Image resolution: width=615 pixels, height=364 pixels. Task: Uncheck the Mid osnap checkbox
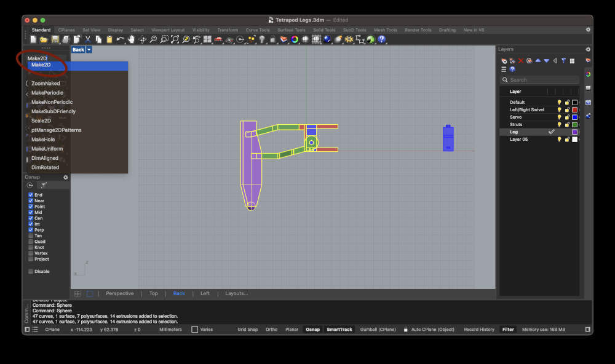[x=31, y=212]
